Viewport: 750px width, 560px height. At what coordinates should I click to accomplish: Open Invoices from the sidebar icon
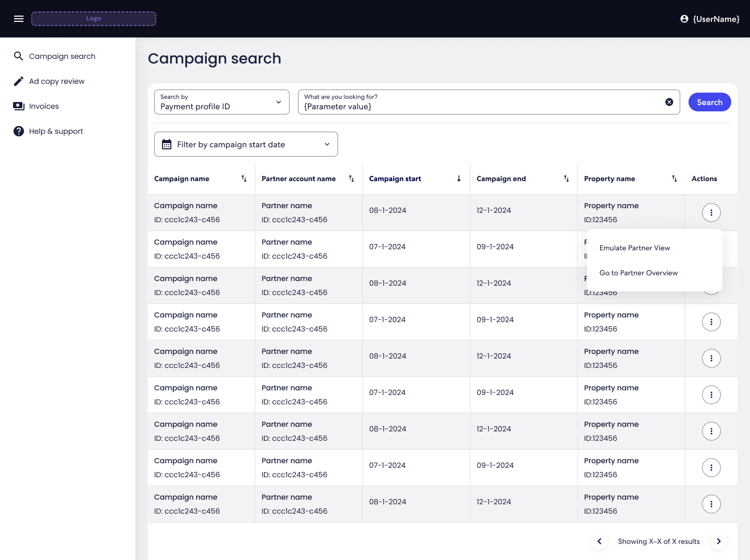pyautogui.click(x=19, y=106)
